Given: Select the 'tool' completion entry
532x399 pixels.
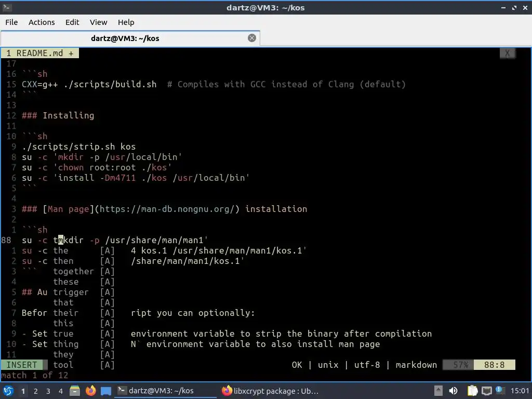Looking at the screenshot, I should click(84, 365).
